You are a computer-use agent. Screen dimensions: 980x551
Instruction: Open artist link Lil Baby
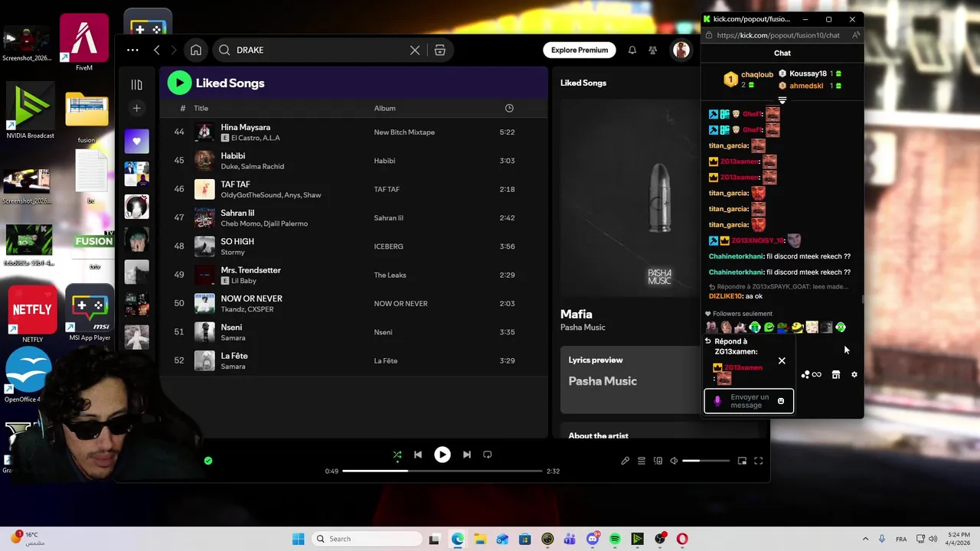244,281
